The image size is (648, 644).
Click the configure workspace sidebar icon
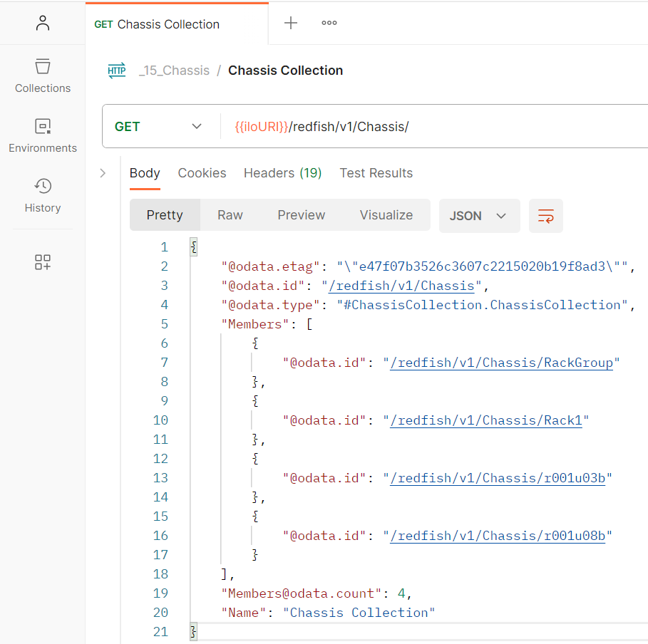coord(43,261)
